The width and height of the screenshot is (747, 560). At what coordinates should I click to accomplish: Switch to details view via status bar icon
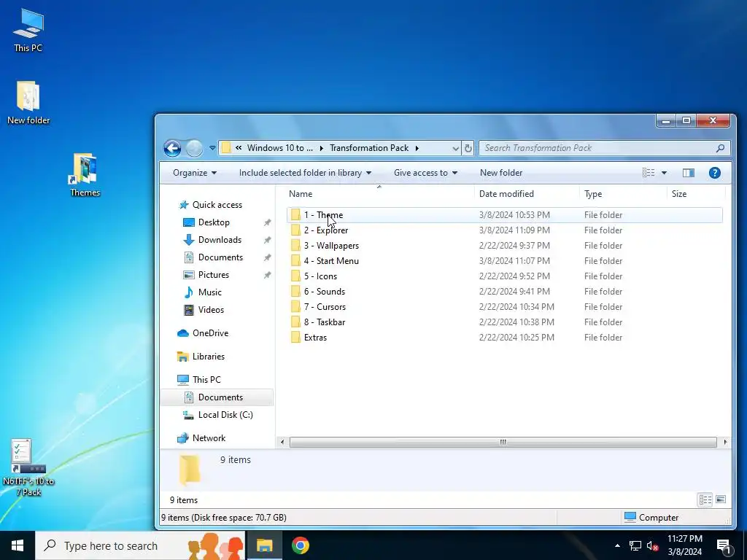tap(705, 499)
